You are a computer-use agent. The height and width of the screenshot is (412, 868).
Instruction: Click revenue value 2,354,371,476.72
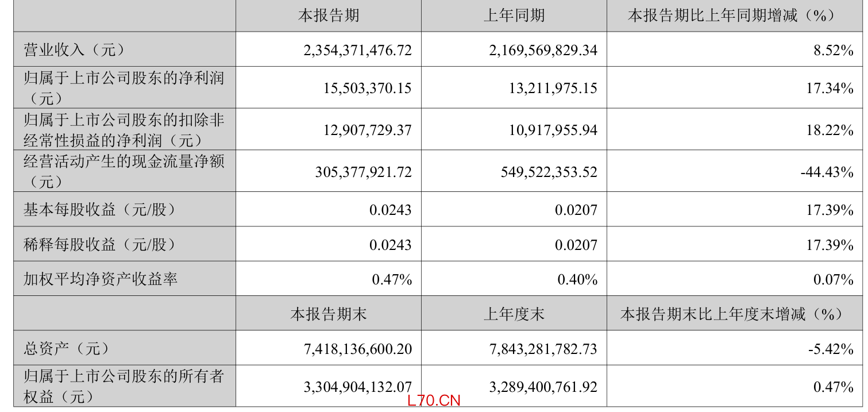click(x=357, y=50)
